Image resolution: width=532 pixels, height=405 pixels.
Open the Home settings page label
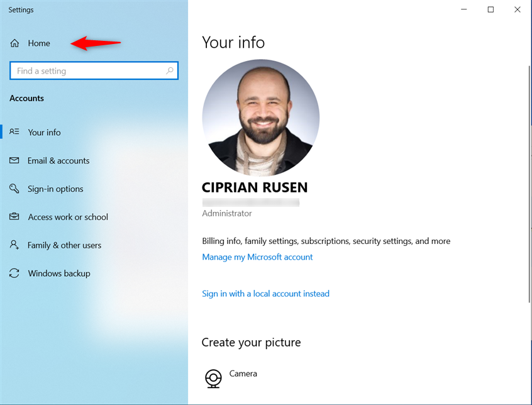(39, 43)
